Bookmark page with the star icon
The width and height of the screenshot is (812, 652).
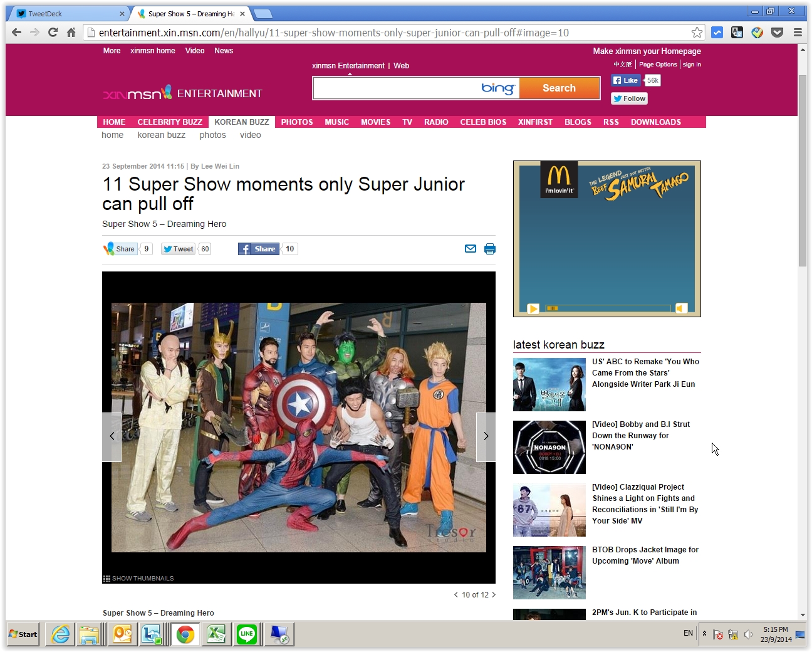pyautogui.click(x=697, y=33)
